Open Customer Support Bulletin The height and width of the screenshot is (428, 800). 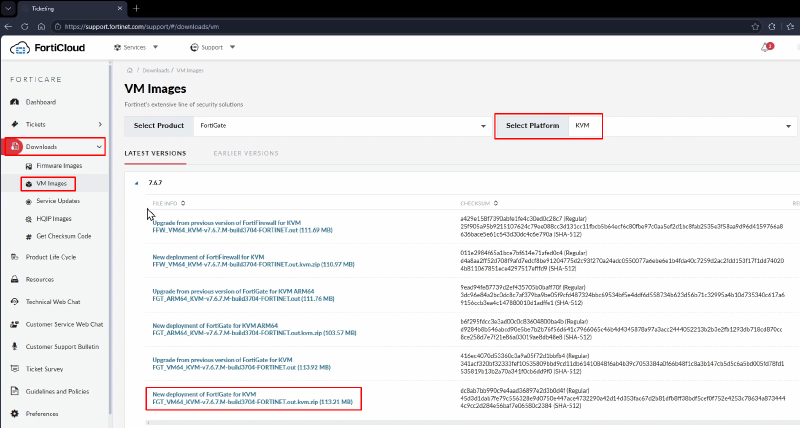tap(62, 346)
